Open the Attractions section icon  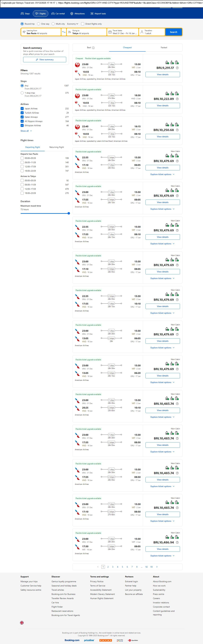click(72, 14)
